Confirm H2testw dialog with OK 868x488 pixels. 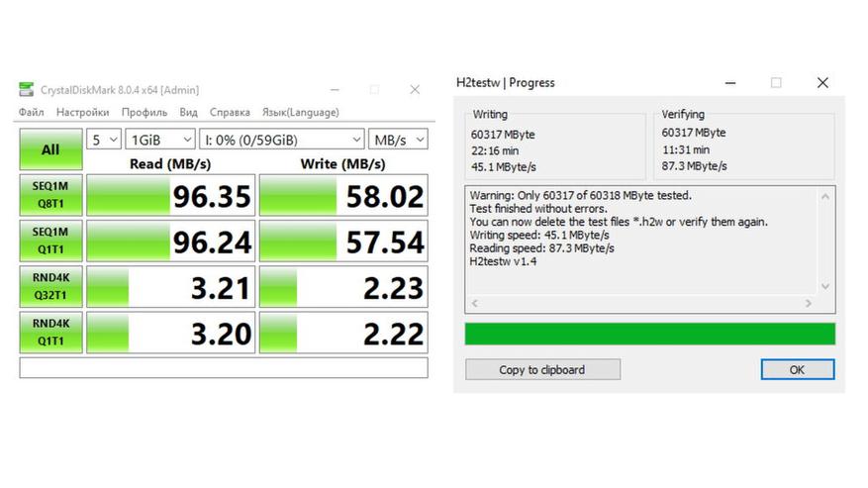(x=797, y=369)
